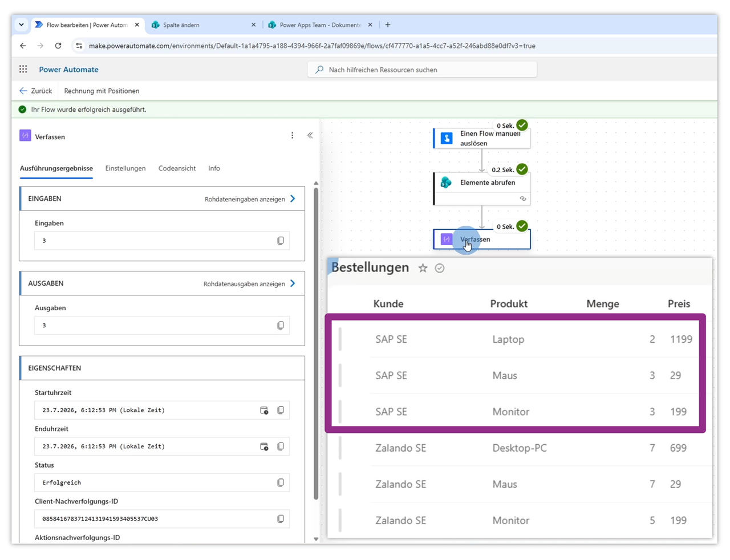Expand Rohdatenausgaben anzeigen

pyautogui.click(x=249, y=283)
